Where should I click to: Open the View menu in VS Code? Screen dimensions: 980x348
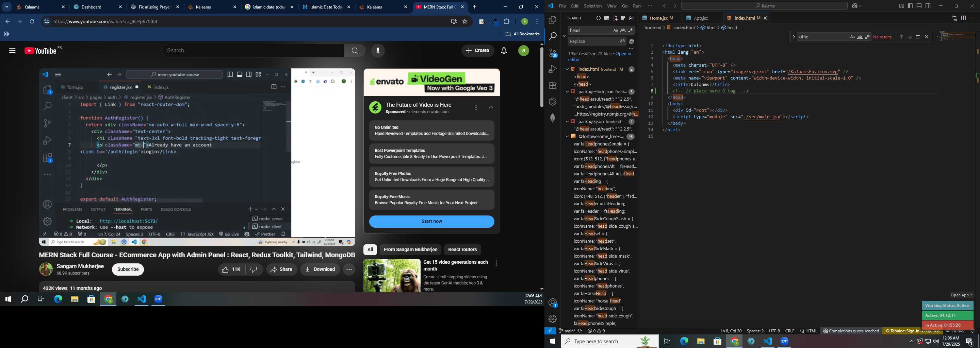[x=612, y=6]
